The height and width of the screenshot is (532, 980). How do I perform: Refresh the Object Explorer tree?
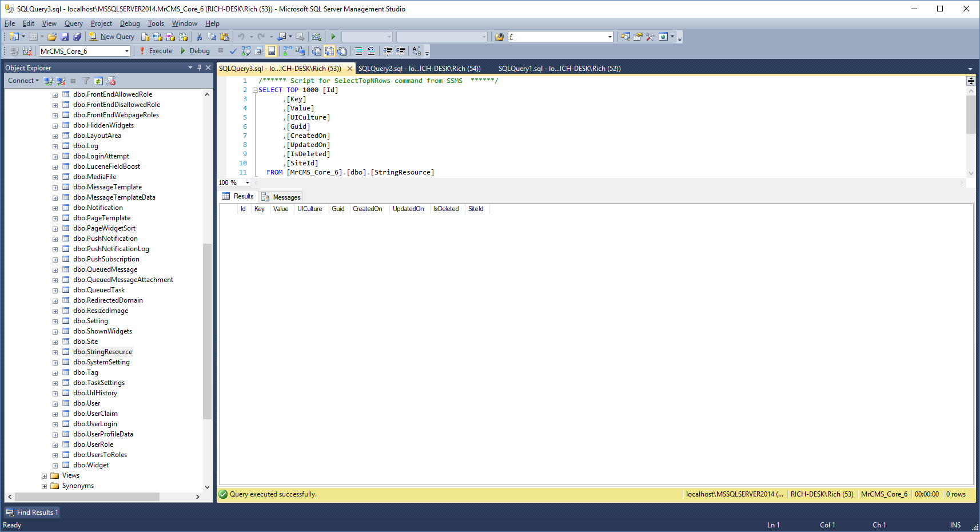coord(98,81)
